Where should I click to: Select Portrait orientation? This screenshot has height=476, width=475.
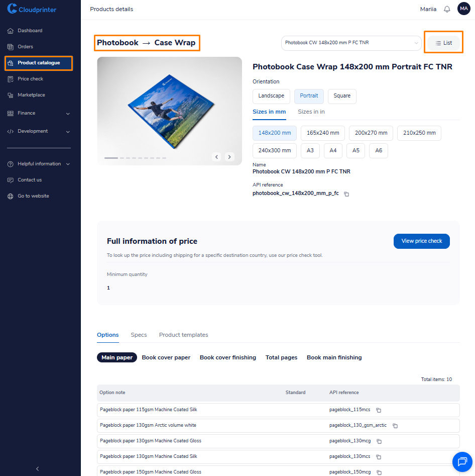tap(309, 96)
